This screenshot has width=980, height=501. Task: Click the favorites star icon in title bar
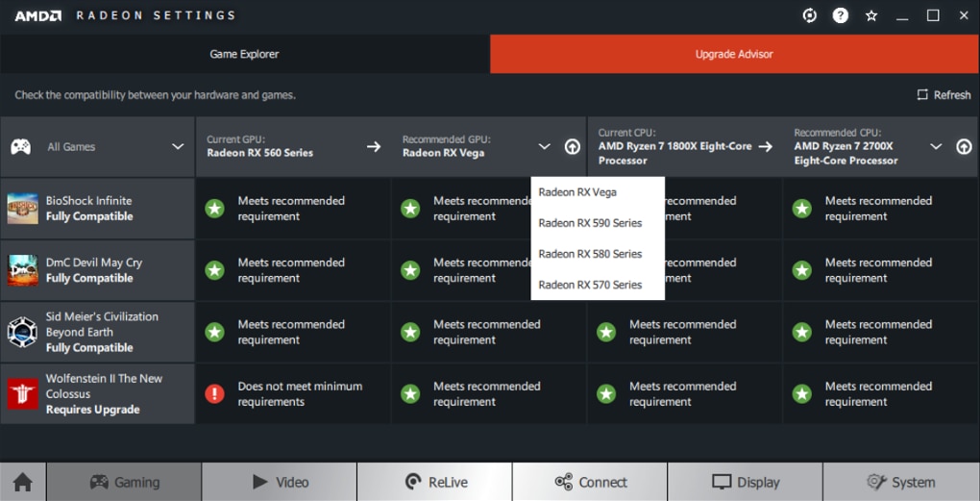(x=871, y=15)
